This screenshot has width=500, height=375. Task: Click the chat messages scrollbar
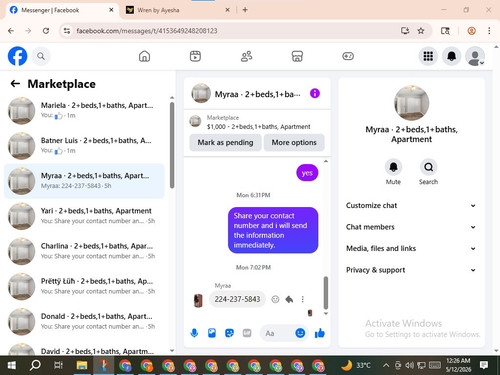tap(326, 293)
